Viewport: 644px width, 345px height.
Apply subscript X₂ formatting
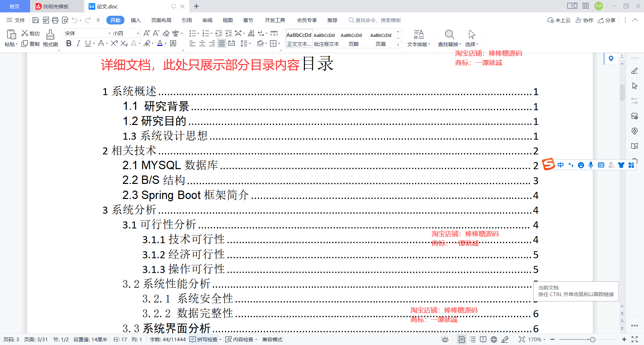(x=124, y=43)
